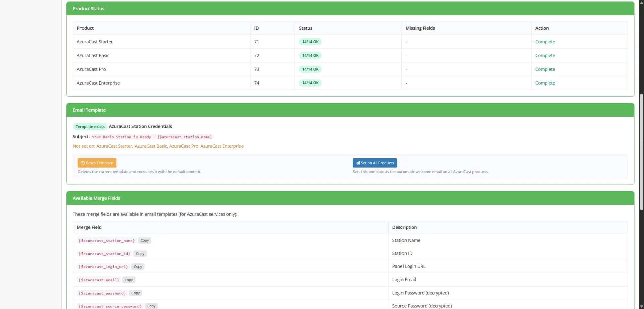644x309 pixels.
Task: Open Complete action for AzuraCast Enterprise
Action: [545, 83]
